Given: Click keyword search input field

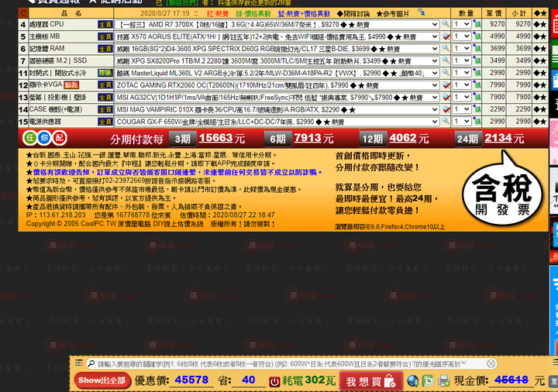Looking at the screenshot, I should 291,363.
